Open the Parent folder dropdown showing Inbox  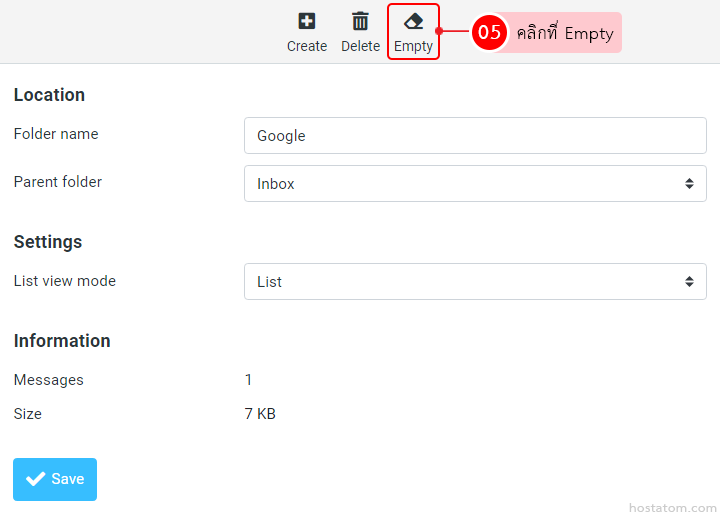(x=475, y=184)
